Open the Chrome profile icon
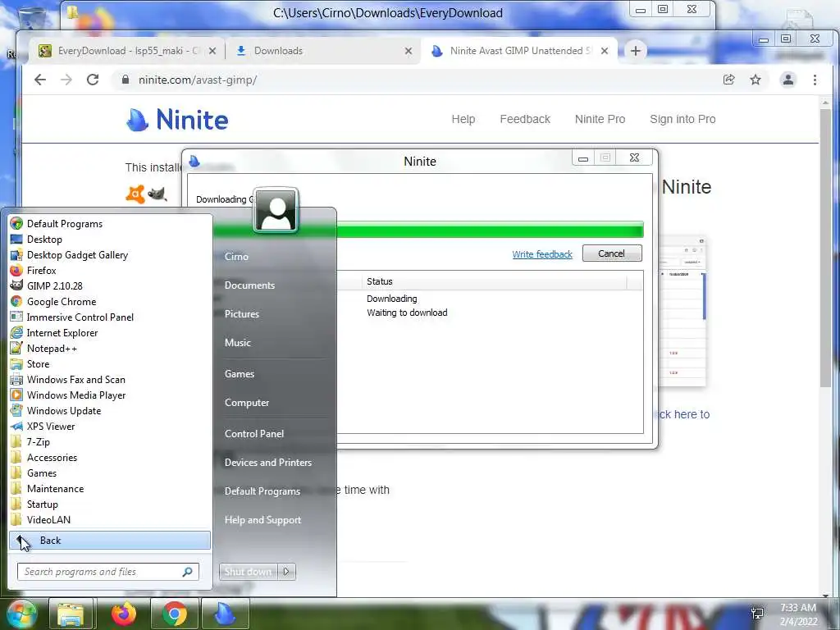The width and height of the screenshot is (840, 630). click(x=788, y=80)
